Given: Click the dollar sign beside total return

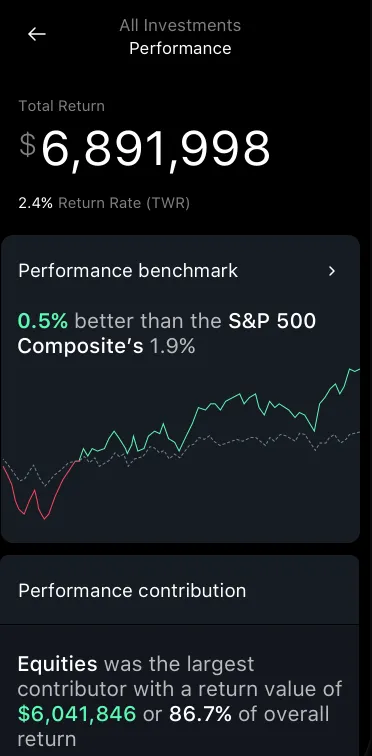Looking at the screenshot, I should tap(27, 145).
